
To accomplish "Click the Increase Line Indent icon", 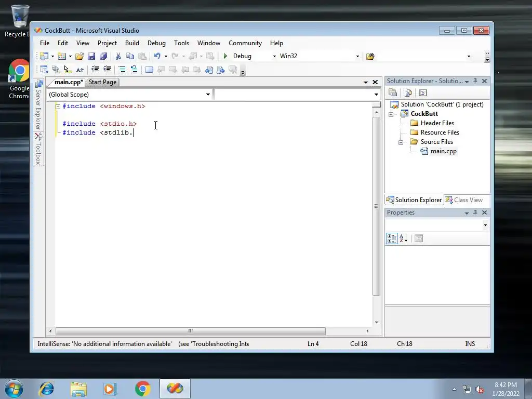I will click(x=107, y=70).
